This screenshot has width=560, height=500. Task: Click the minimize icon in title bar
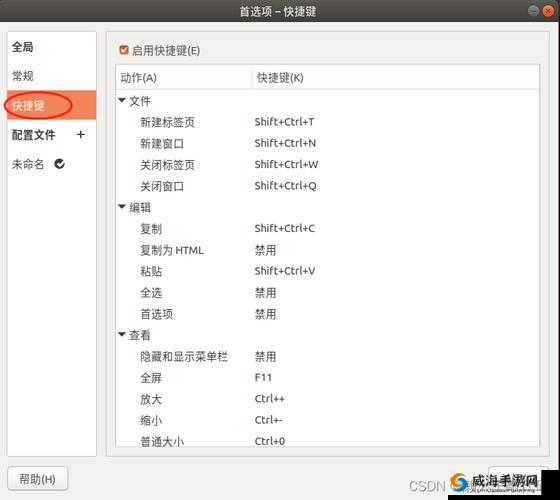(x=533, y=11)
